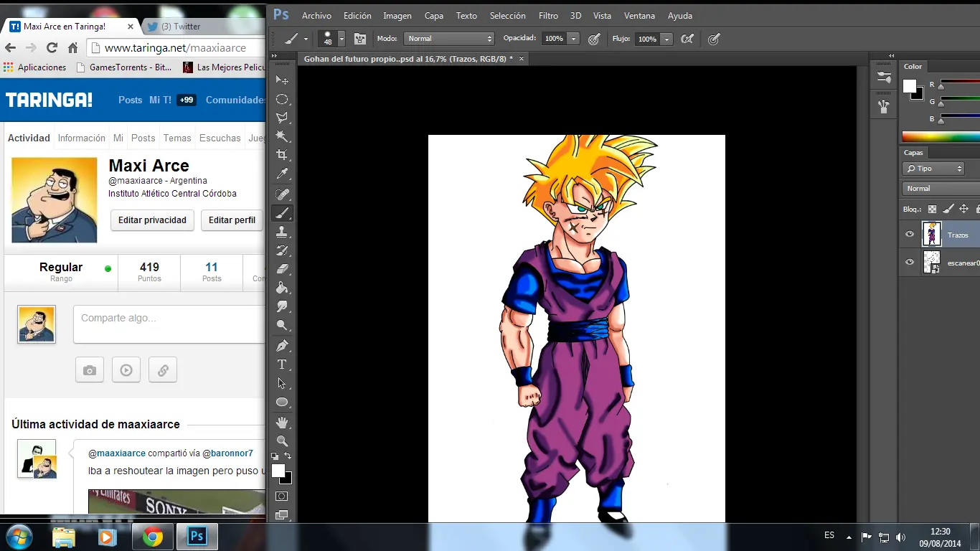This screenshot has height=551, width=980.
Task: Select the Horizontal Type tool
Action: pos(282,364)
